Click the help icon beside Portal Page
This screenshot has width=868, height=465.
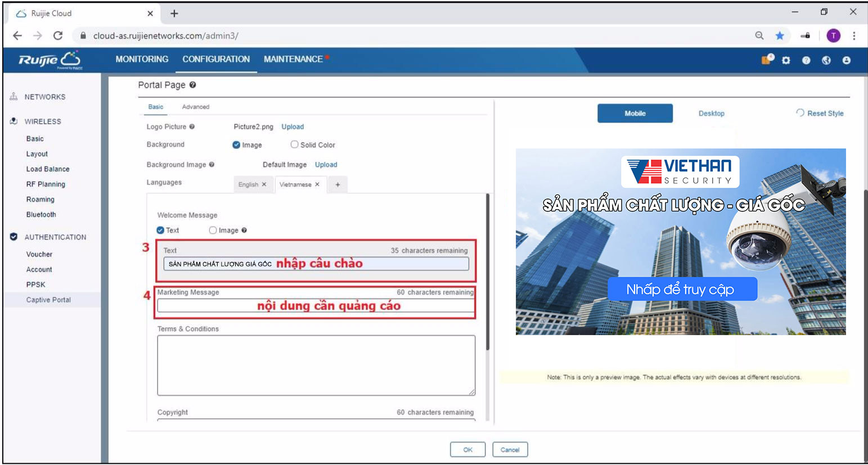point(192,85)
